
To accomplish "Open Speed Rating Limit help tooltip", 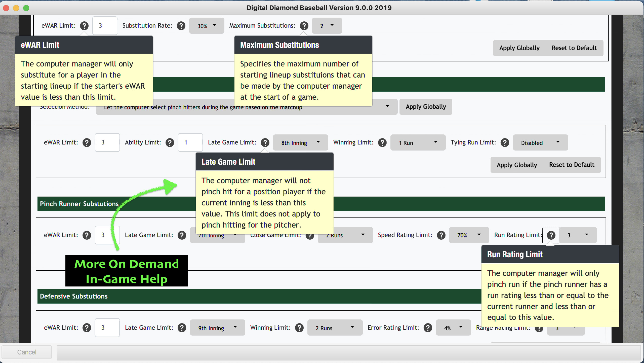I will [441, 235].
